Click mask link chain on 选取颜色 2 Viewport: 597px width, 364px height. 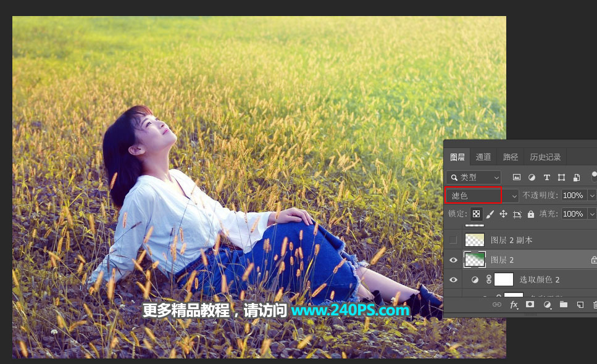pyautogui.click(x=489, y=279)
